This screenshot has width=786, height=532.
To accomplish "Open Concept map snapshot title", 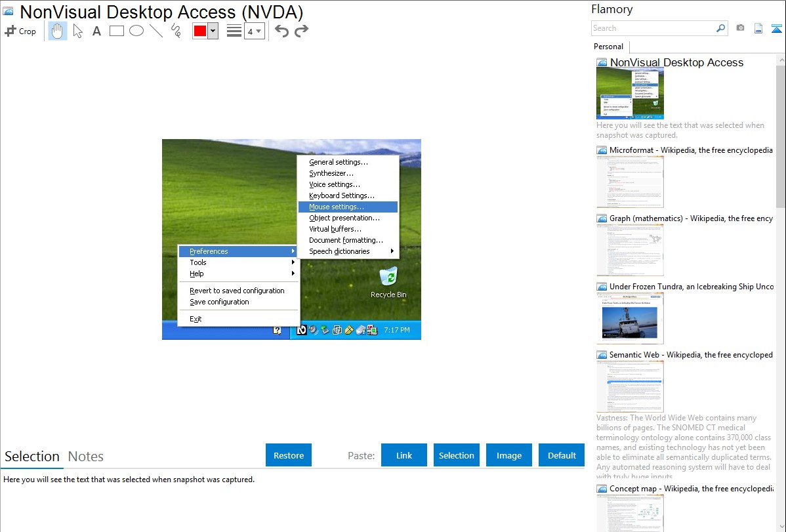I will 691,488.
